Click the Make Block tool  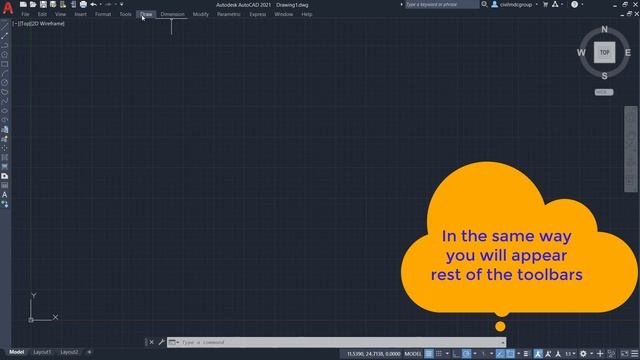coord(4,139)
